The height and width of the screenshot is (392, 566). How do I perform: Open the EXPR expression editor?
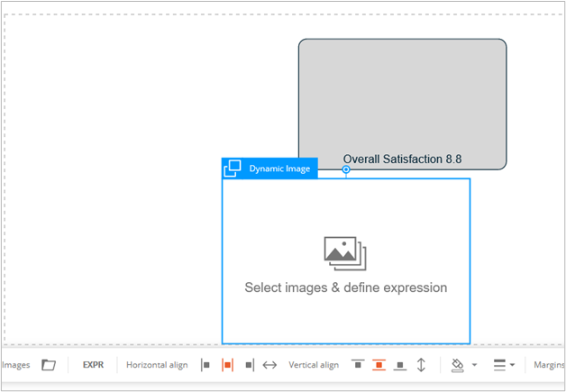(x=93, y=365)
